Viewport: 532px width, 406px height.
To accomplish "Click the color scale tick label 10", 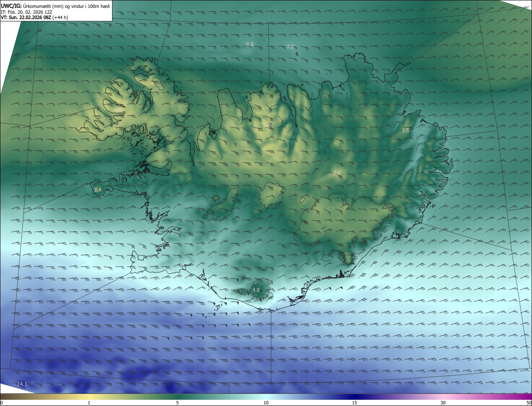I will click(x=266, y=403).
